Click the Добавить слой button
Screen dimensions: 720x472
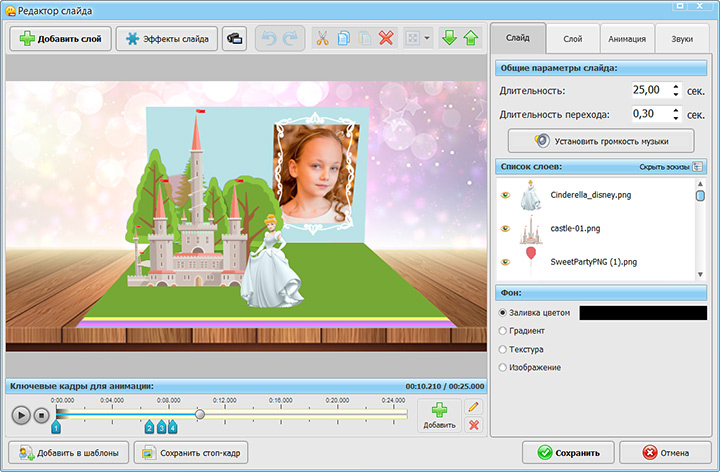click(61, 39)
